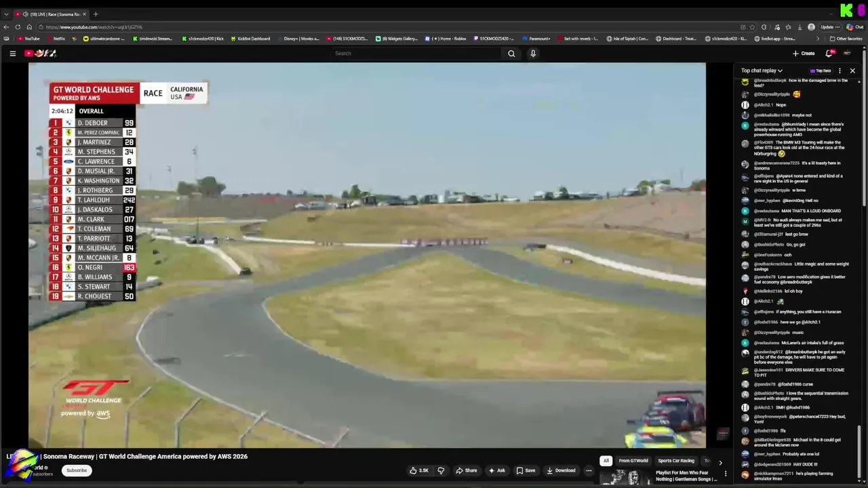Open a new browser tab
Viewport: 868px width, 488px height.
pyautogui.click(x=96, y=14)
